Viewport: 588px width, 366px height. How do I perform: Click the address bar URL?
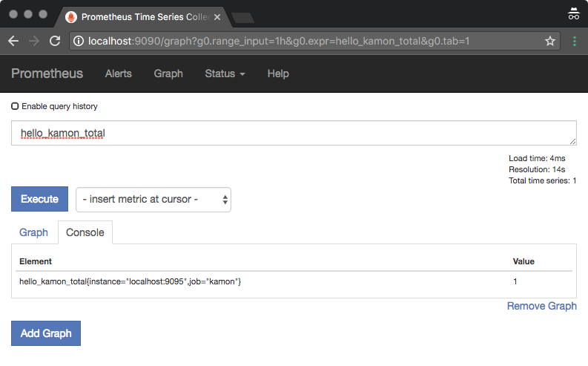[279, 41]
